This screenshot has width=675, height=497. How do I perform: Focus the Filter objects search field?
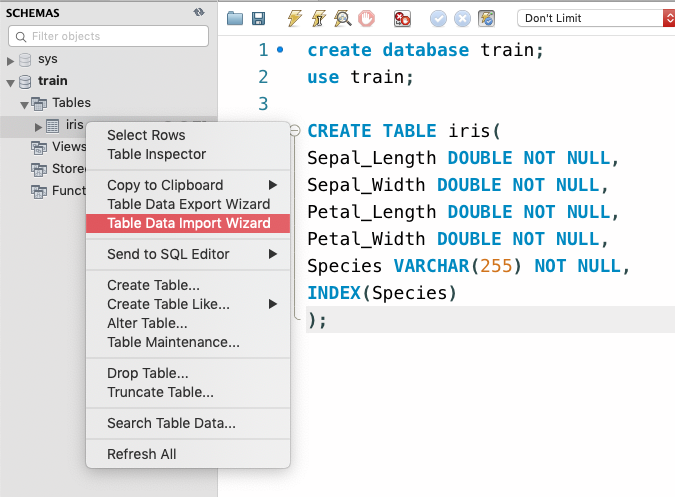point(108,36)
